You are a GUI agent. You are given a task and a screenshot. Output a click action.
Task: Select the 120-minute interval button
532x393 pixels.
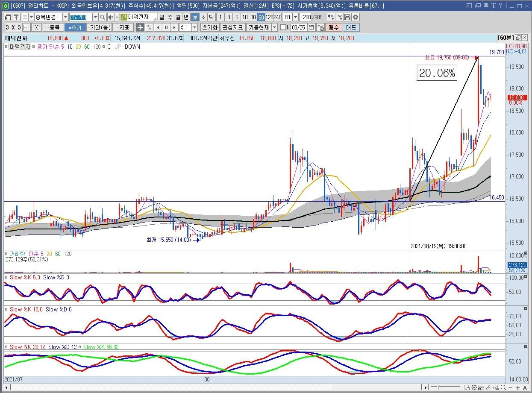coord(269,17)
